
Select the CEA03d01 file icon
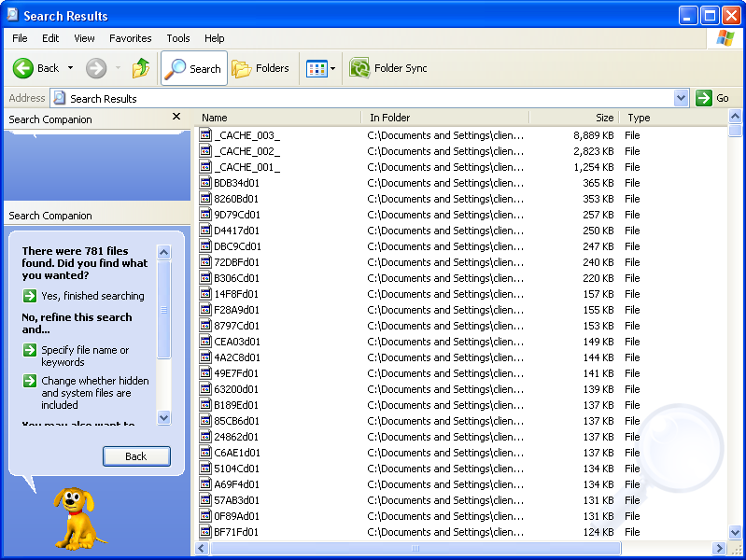point(205,342)
